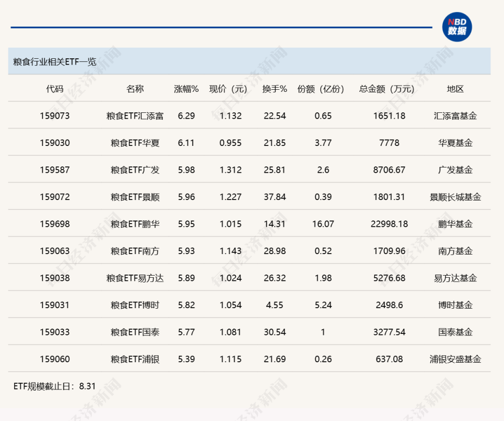This screenshot has height=421, width=504.
Task: Click gain value 5.39
Action: tap(186, 359)
